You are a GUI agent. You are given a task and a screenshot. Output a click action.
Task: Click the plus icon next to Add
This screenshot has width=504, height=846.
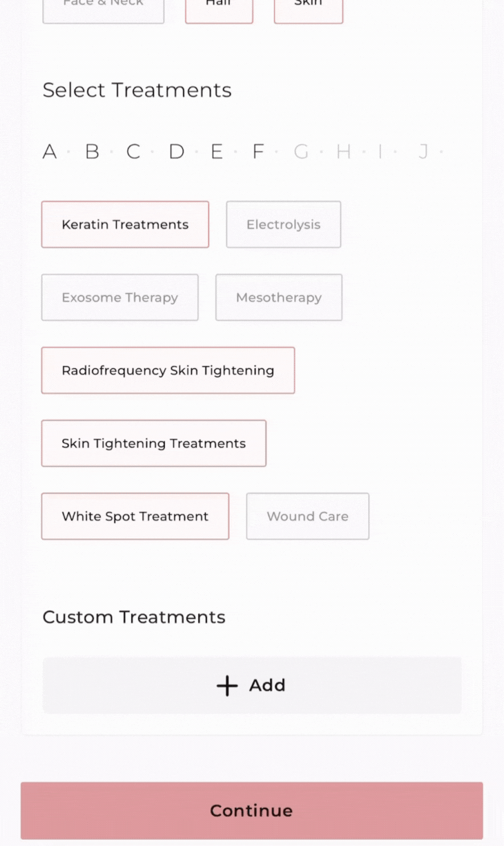(x=227, y=685)
